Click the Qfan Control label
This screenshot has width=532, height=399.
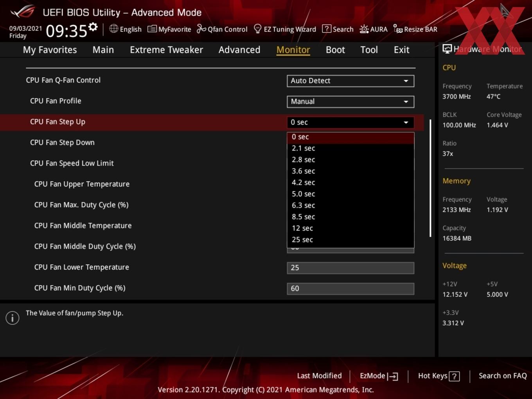[227, 29]
